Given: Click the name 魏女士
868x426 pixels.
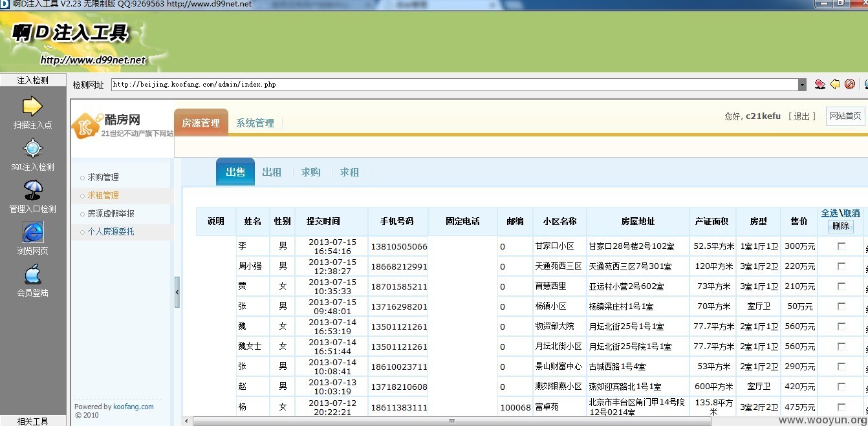Looking at the screenshot, I should pos(250,346).
